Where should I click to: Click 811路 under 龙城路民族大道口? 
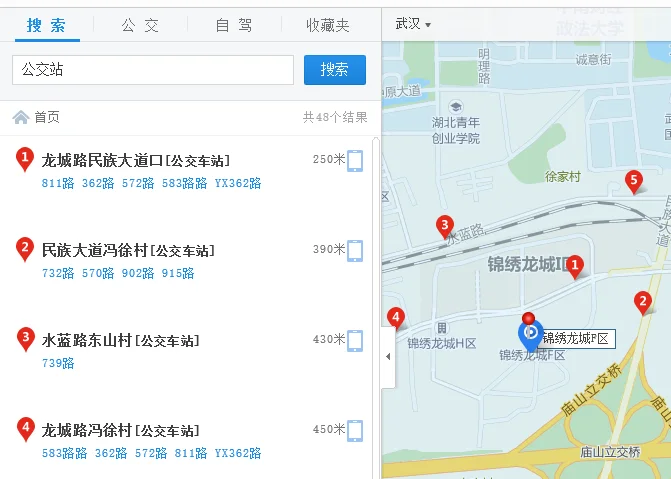[58, 183]
